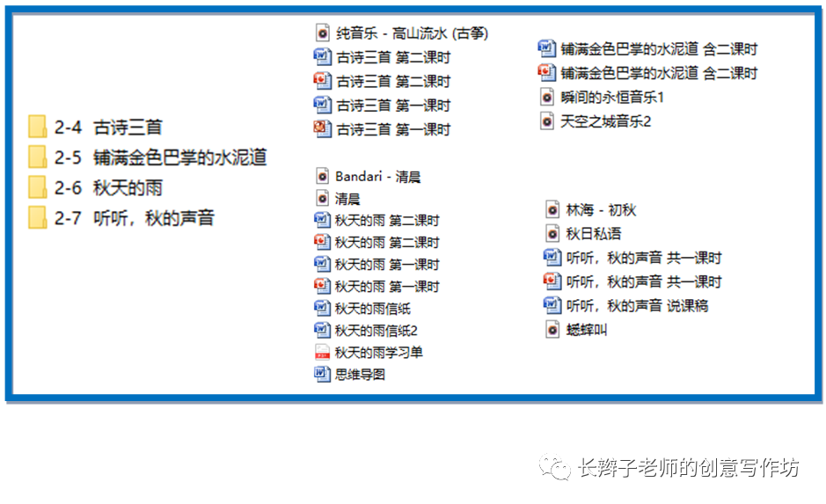Click PowerPoint icon of 秋天的雨 第一课时
This screenshot has width=826, height=504.
pyautogui.click(x=322, y=286)
